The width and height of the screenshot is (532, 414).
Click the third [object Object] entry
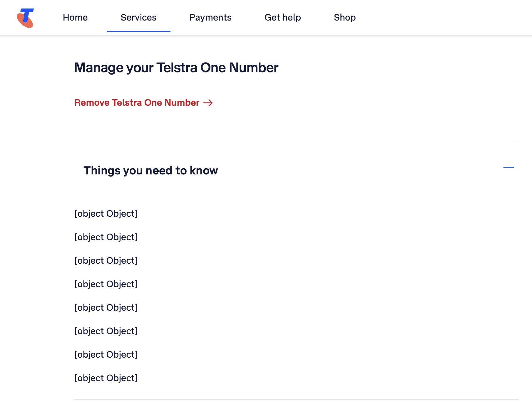[106, 260]
